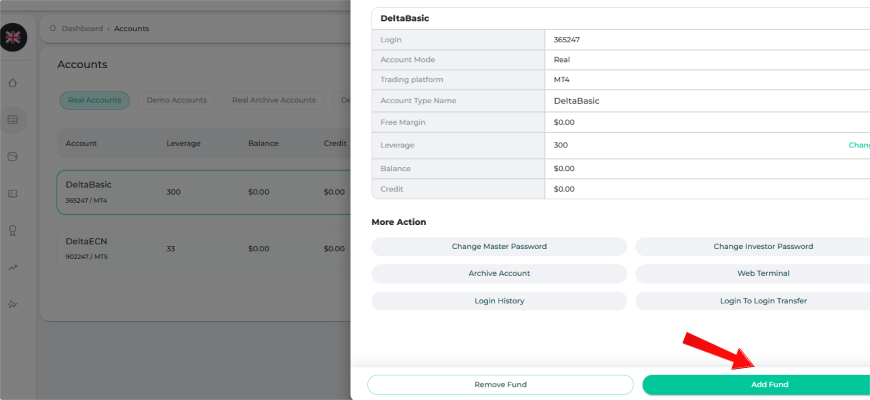Click Change Investor Password button

(753, 246)
